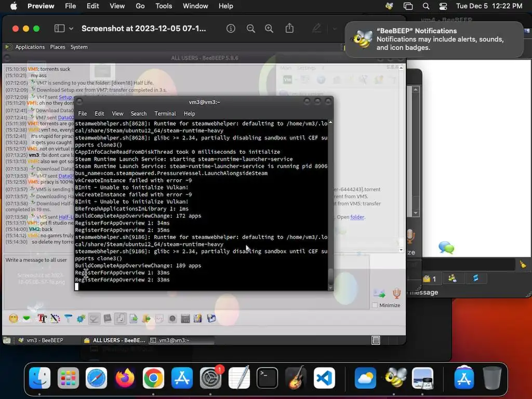The image size is (532, 399).
Task: Click the terminal window vertical scrollbar thumb
Action: click(331, 276)
